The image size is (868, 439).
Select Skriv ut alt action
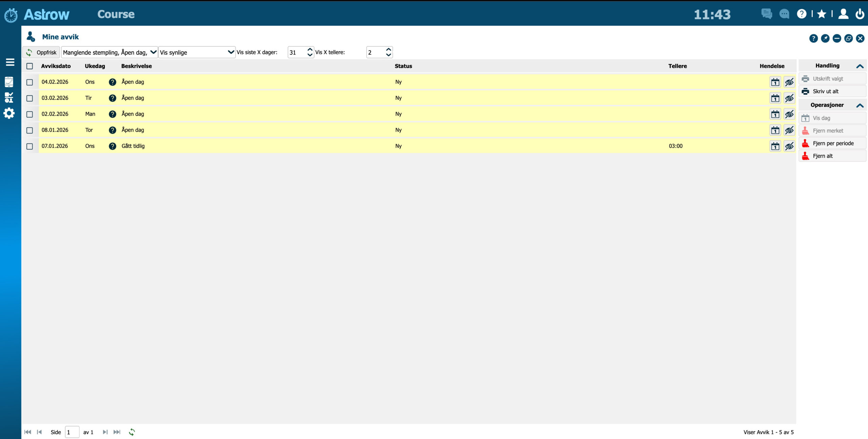coord(825,91)
